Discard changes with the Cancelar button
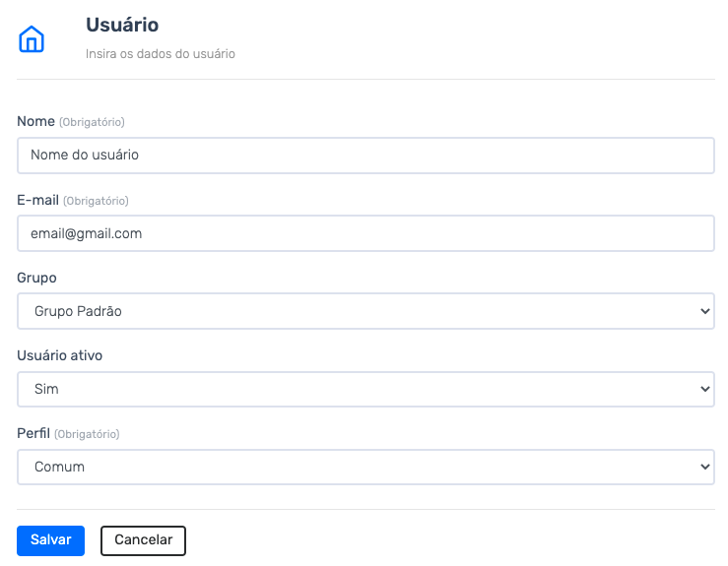The width and height of the screenshot is (728, 566). [143, 540]
